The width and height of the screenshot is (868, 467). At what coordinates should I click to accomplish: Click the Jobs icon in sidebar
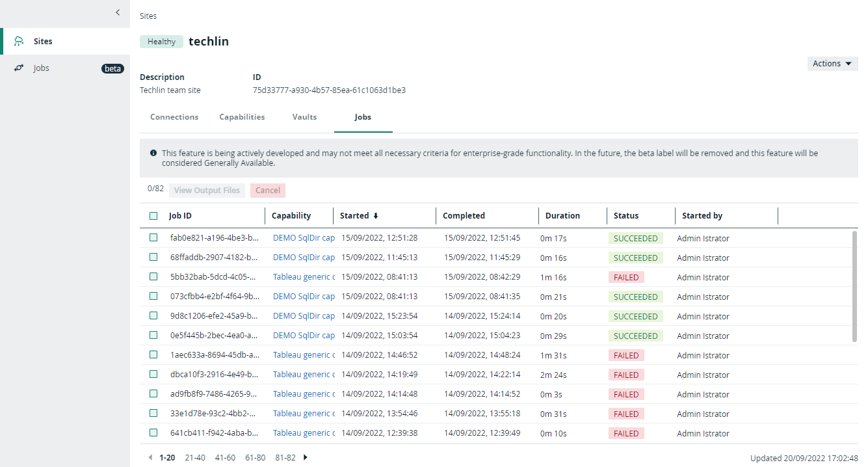click(19, 68)
